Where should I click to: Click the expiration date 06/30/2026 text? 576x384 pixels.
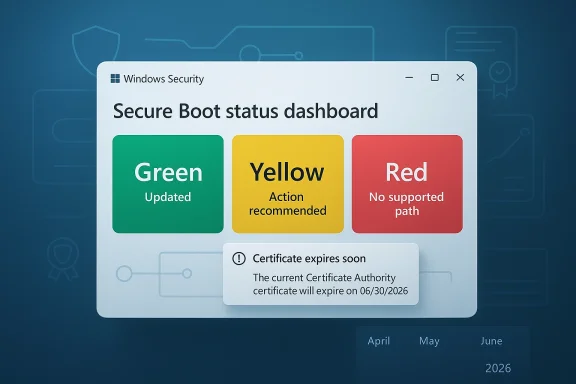coord(384,291)
